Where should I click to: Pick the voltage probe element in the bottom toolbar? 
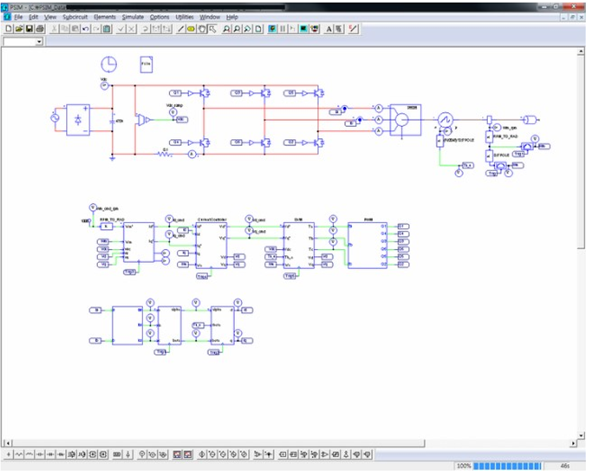[142, 454]
